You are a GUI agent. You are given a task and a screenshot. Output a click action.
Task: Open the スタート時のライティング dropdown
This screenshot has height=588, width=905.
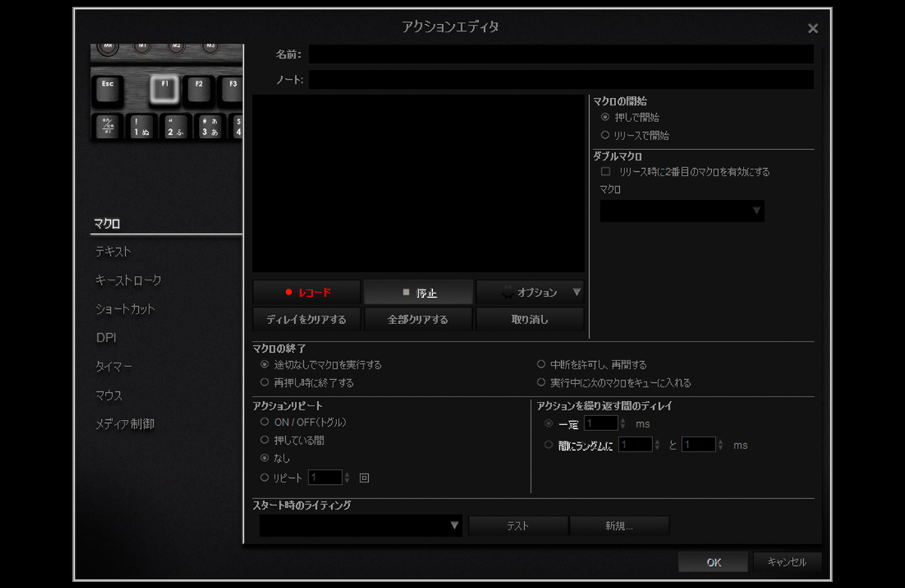(360, 525)
